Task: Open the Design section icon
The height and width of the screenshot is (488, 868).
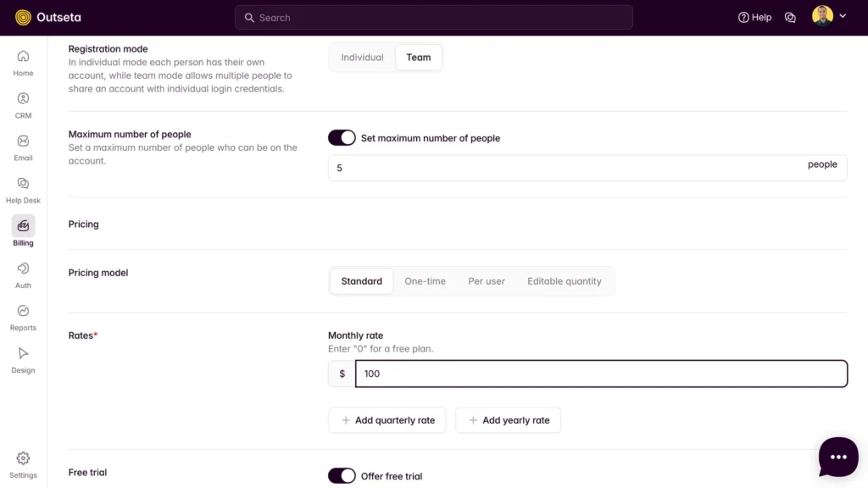Action: point(23,359)
